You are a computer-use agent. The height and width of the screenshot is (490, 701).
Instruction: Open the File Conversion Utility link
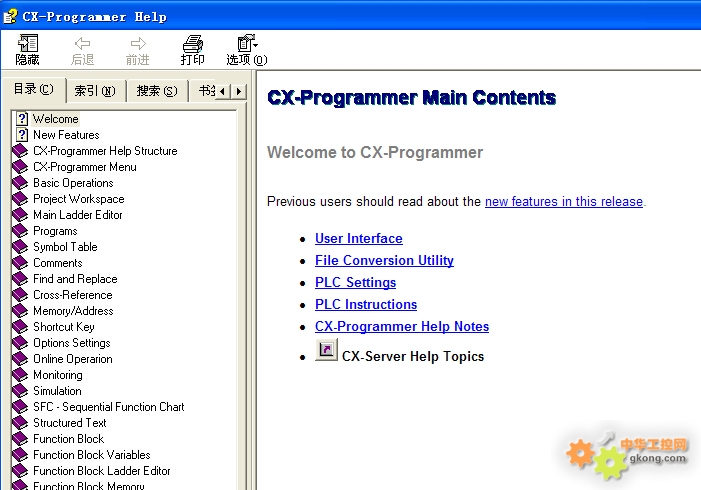(384, 260)
